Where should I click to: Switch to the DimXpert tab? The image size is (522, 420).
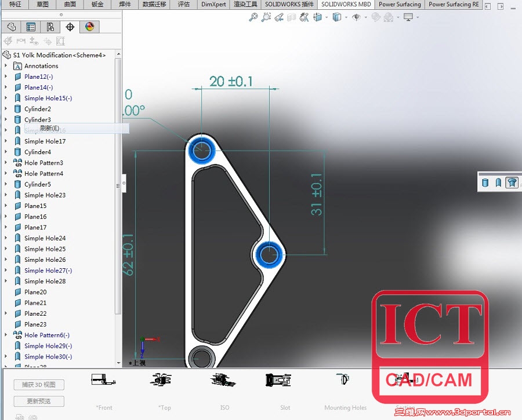[x=213, y=4]
